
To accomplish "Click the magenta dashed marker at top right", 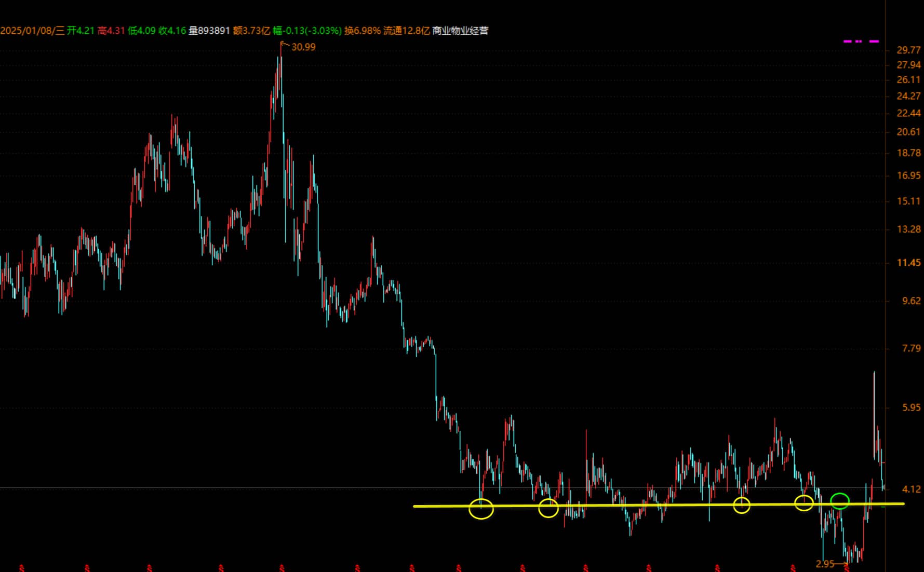I will (x=861, y=41).
